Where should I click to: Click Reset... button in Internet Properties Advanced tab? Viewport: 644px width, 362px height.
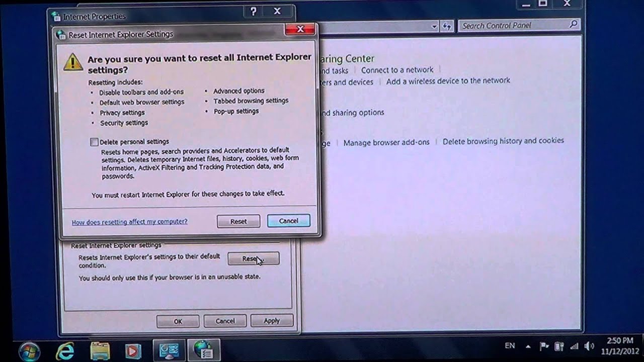point(253,258)
